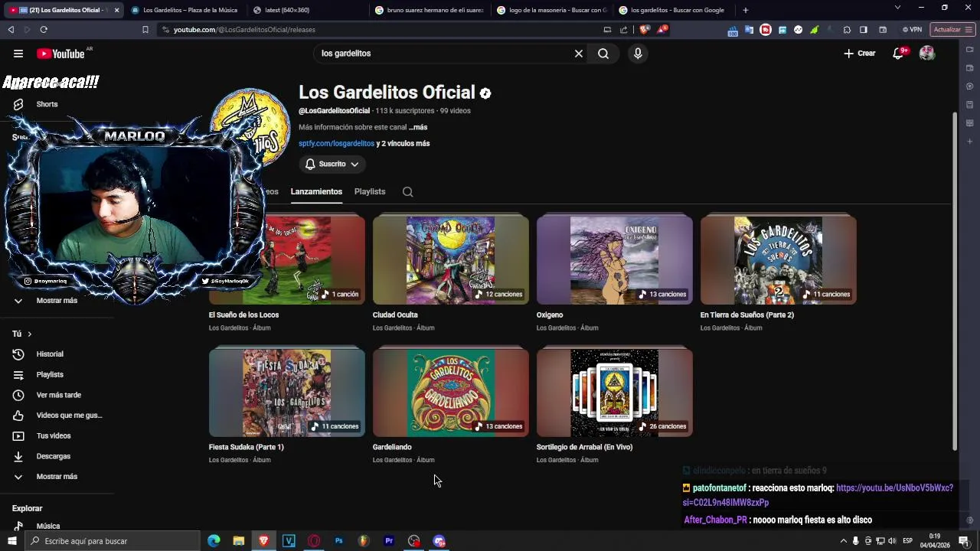Viewport: 980px width, 551px height.
Task: Open the YouTube notifications bell
Action: pyautogui.click(x=899, y=54)
